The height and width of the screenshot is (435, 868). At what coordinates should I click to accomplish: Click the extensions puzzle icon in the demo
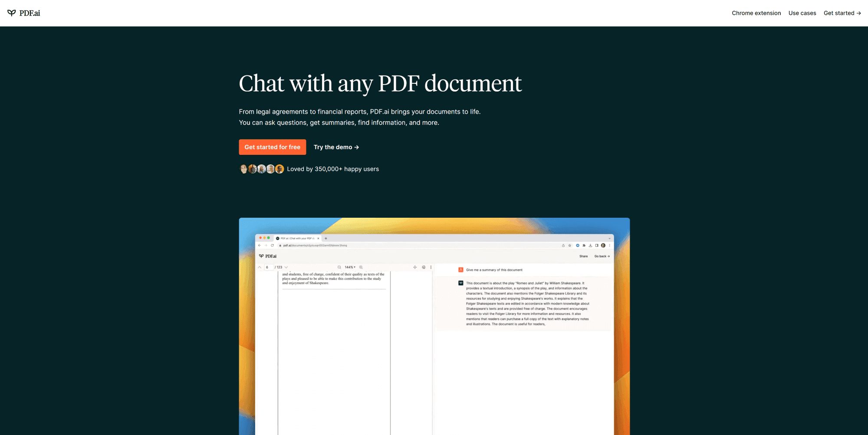click(x=584, y=245)
